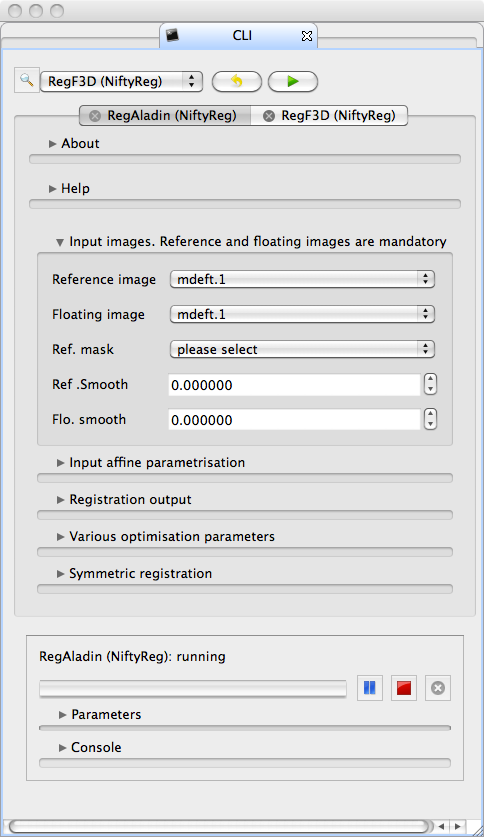This screenshot has width=484, height=837.
Task: Close the RegF3D (NiftyReg) tab
Action: click(269, 116)
